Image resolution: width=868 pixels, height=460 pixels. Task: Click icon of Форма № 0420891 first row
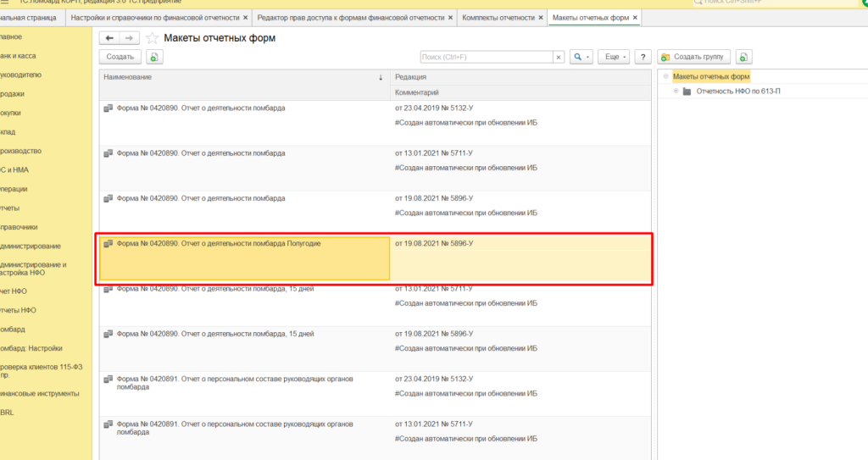[108, 378]
